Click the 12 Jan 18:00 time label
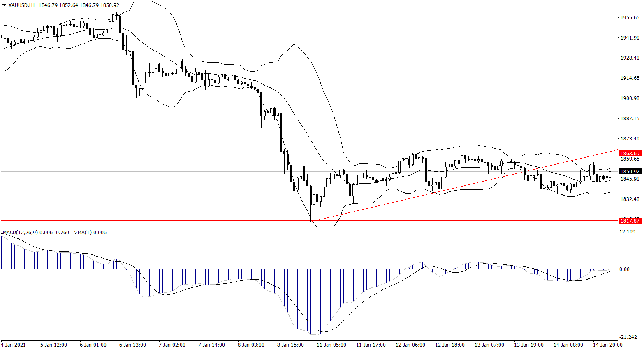The height and width of the screenshot is (350, 644). (x=449, y=345)
